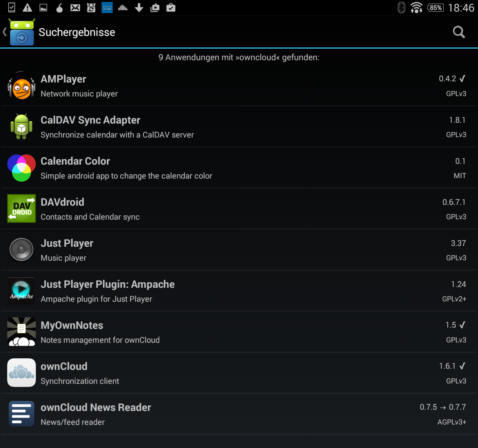478x448 pixels.
Task: Go back using the left chevron
Action: (4, 32)
